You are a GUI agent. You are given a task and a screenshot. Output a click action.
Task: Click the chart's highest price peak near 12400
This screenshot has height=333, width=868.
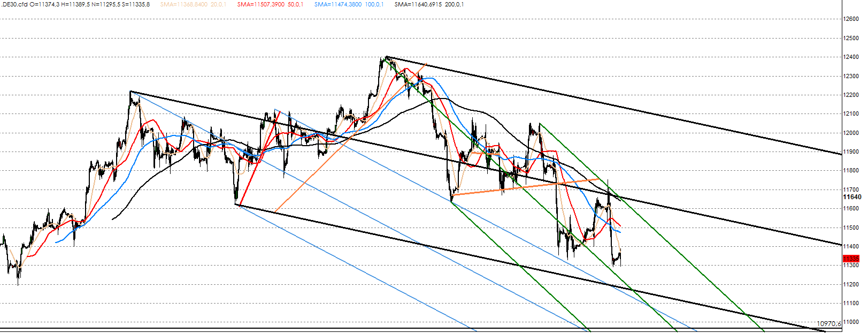pos(386,57)
